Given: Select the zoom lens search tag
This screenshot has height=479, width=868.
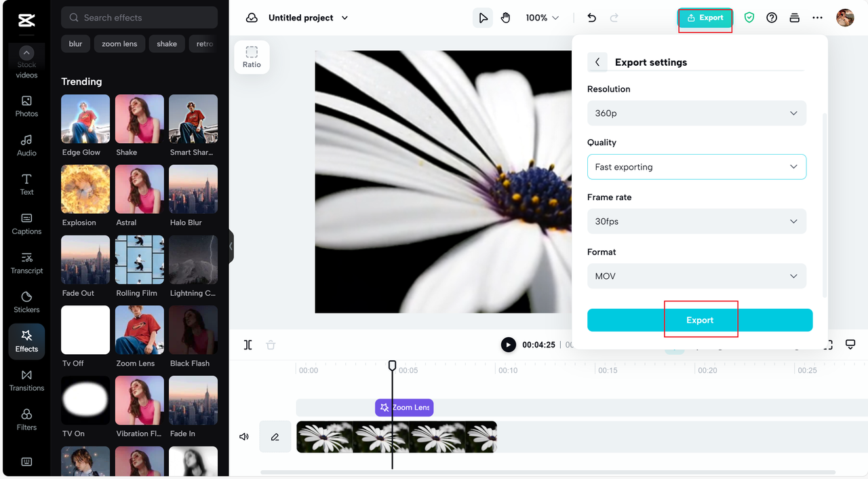Looking at the screenshot, I should click(x=119, y=44).
